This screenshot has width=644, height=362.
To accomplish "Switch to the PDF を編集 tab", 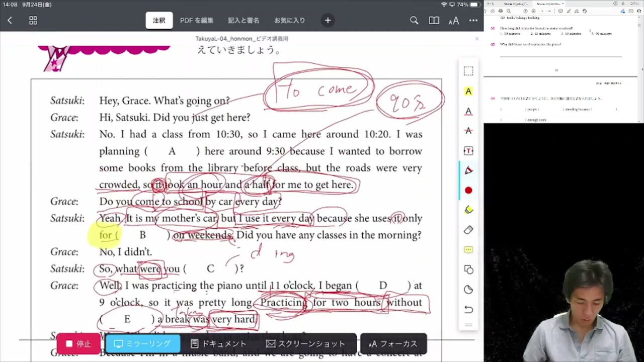I will click(197, 21).
